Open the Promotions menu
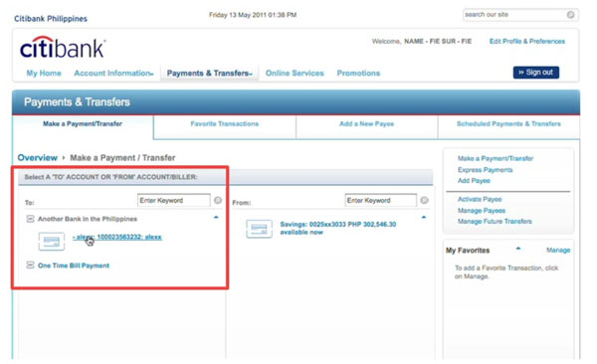 [358, 74]
